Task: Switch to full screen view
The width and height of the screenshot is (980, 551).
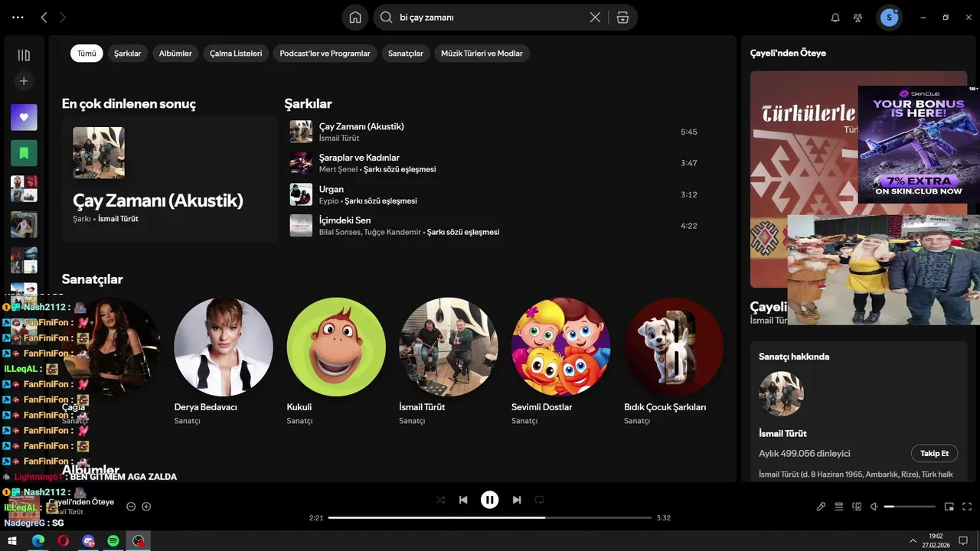Action: click(x=967, y=507)
